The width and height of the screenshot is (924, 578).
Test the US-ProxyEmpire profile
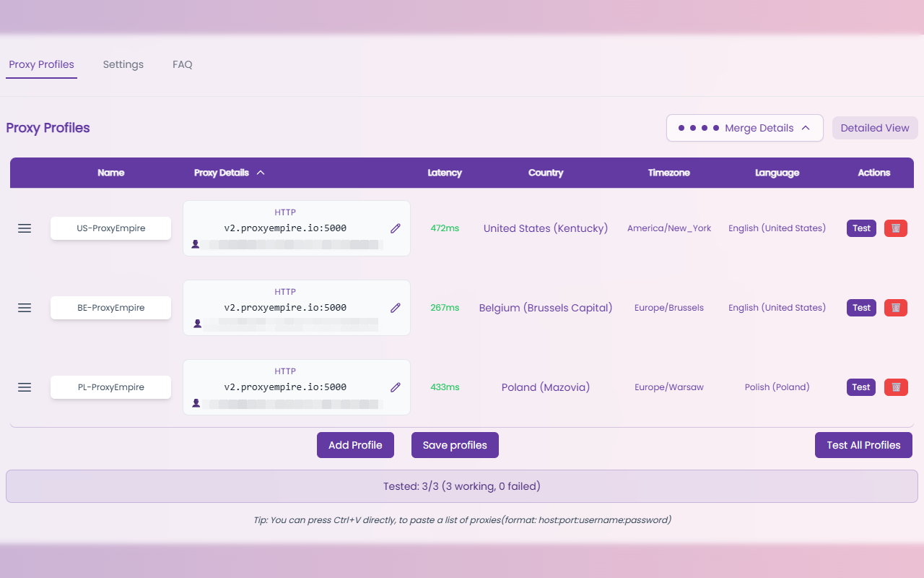click(x=861, y=228)
